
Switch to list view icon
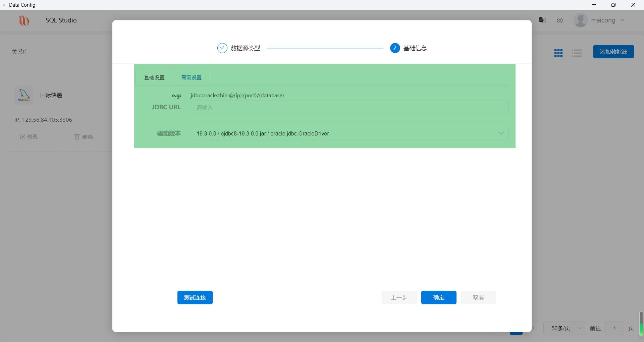click(x=576, y=53)
